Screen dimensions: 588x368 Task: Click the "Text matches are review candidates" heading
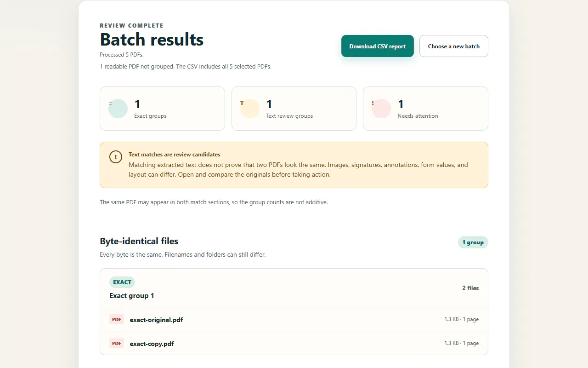[x=175, y=155]
